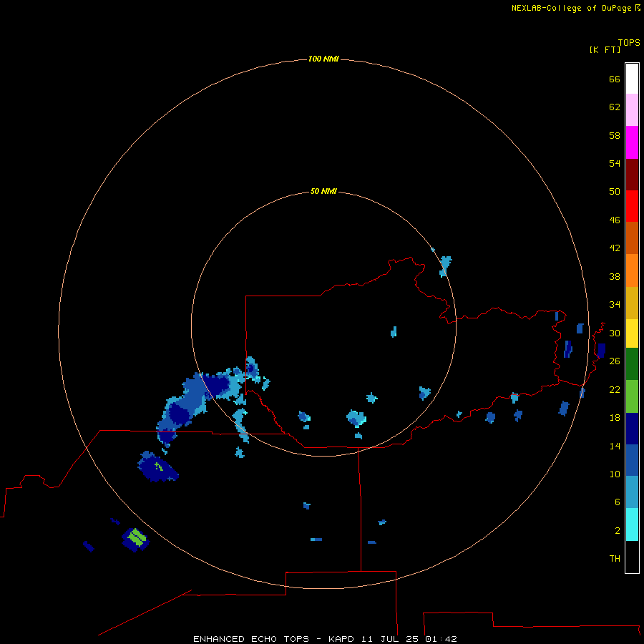
Task: Click the "TOPS" legend title
Action: click(x=629, y=42)
